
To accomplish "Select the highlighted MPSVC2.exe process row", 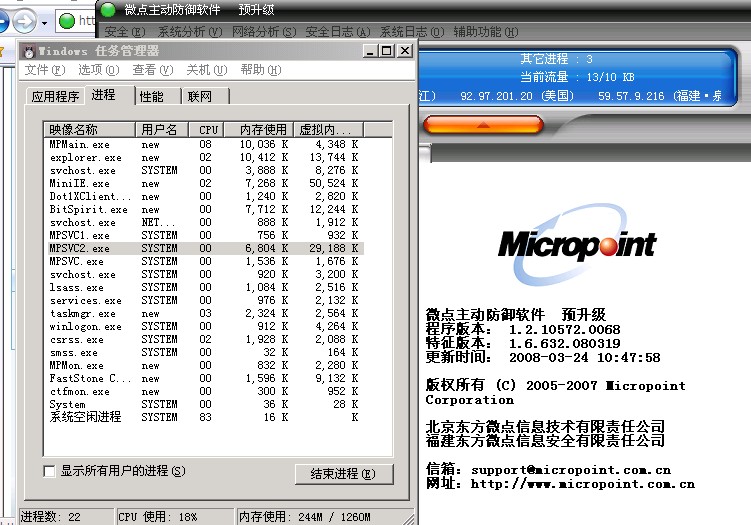I will [x=205, y=248].
